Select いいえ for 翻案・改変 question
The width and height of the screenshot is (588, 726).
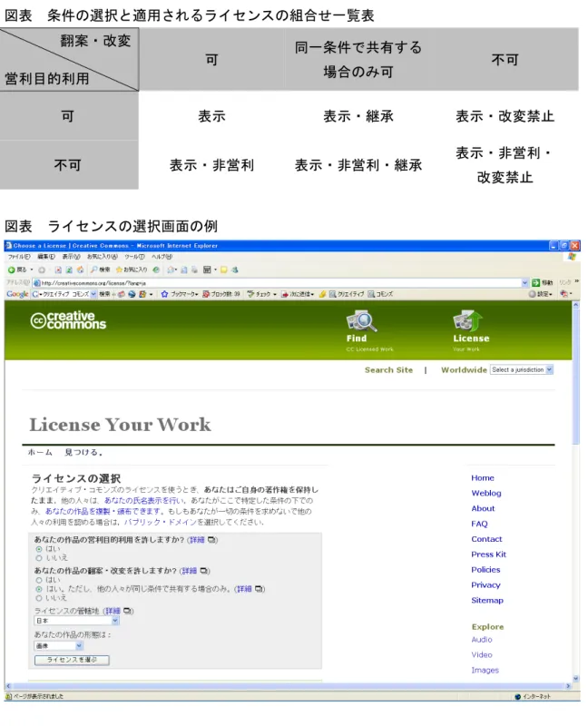(39, 598)
